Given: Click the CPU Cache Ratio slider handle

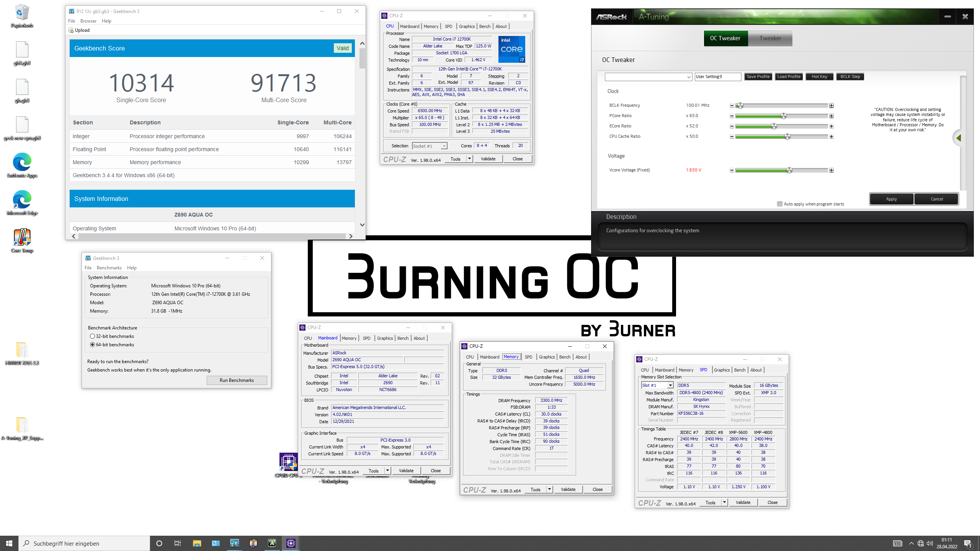Looking at the screenshot, I should tap(787, 137).
